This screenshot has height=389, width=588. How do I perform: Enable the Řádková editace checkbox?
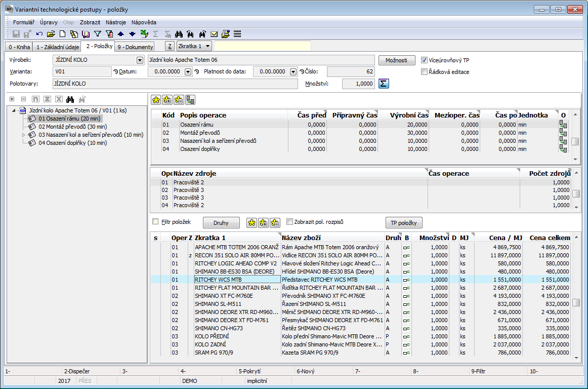pyautogui.click(x=425, y=72)
